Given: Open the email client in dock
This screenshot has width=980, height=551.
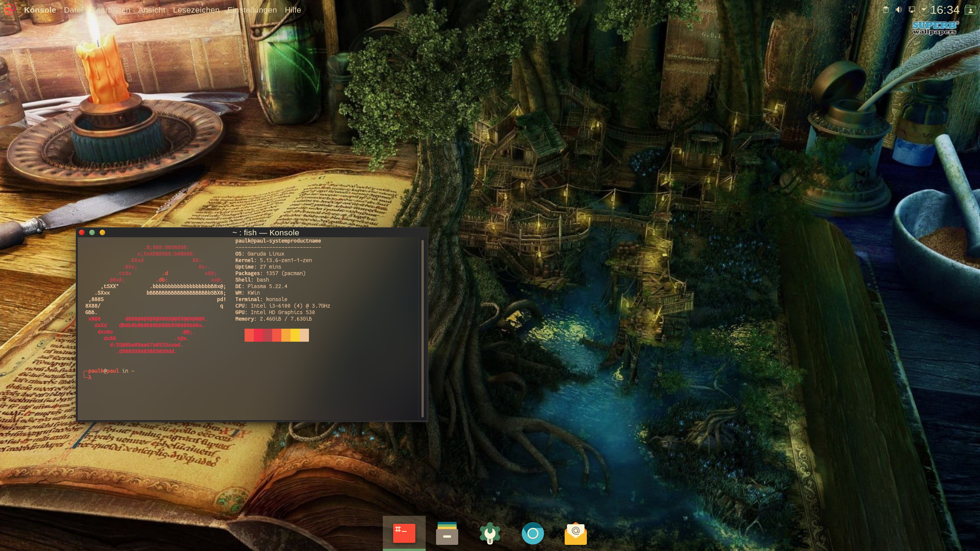Looking at the screenshot, I should (x=575, y=533).
